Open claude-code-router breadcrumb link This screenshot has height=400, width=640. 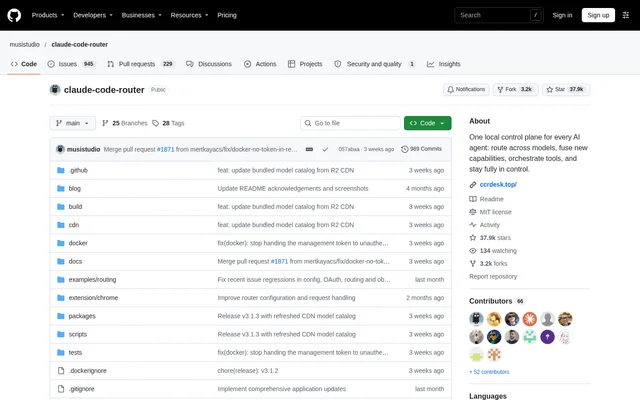pyautogui.click(x=80, y=44)
